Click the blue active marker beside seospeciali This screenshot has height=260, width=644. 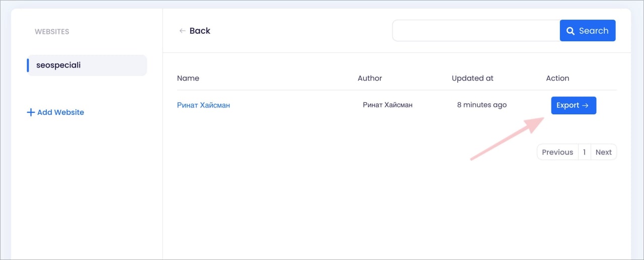tap(28, 66)
